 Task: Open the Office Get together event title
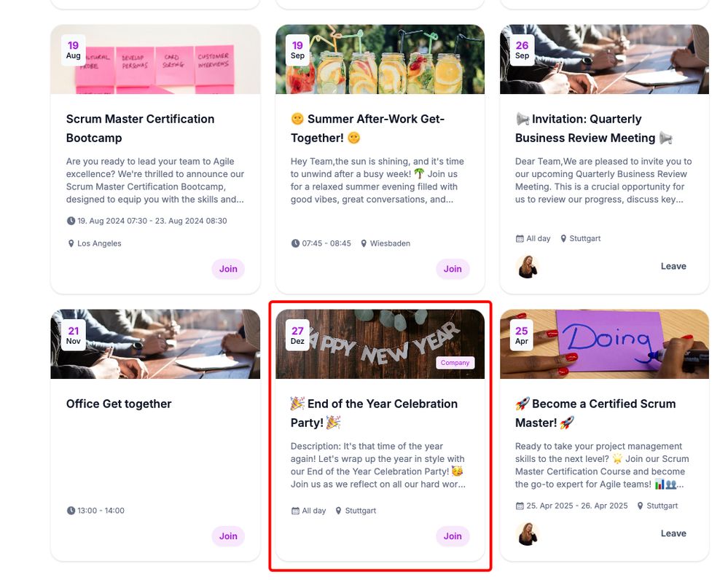pyautogui.click(x=119, y=404)
